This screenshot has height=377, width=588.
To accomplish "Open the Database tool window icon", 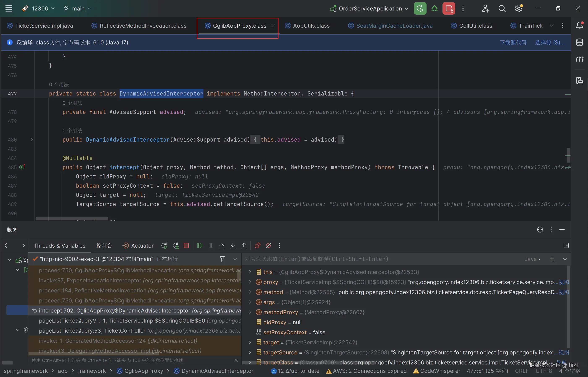I will click(x=579, y=42).
